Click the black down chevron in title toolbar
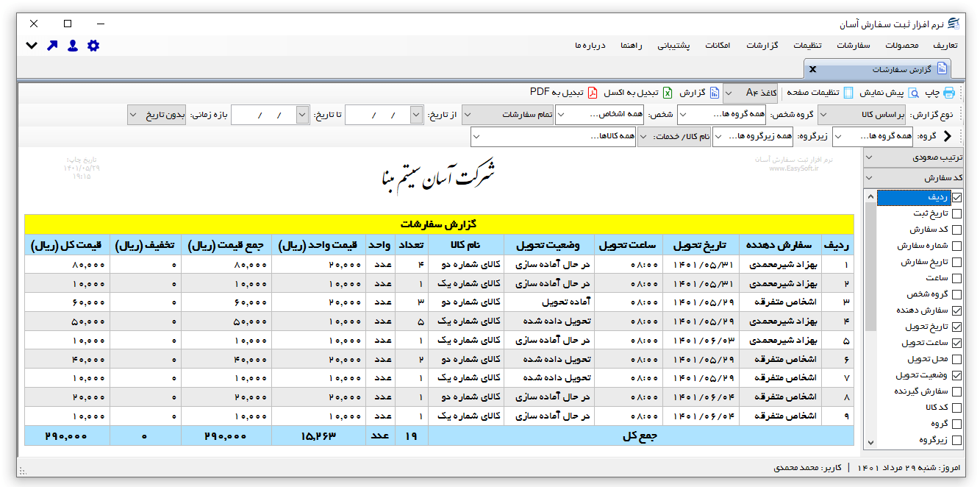Viewport: 980px width, 487px height. (x=32, y=46)
